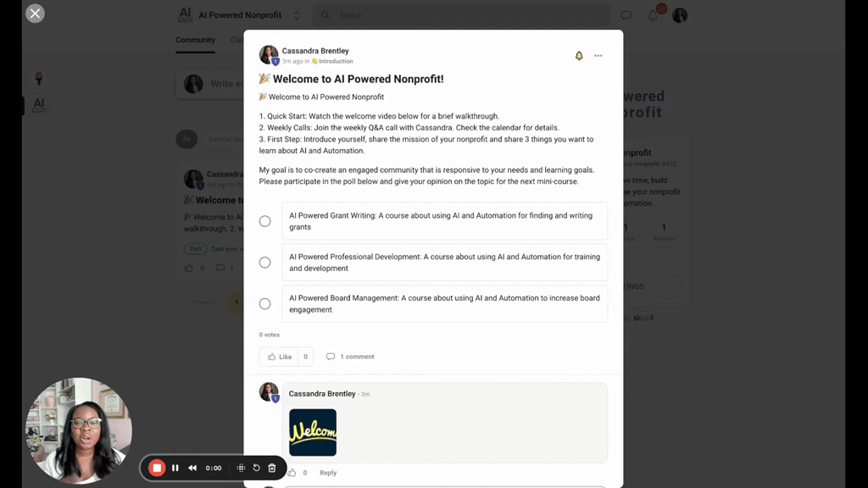This screenshot has width=868, height=488.
Task: Open the chat messages icon in the top bar
Action: click(x=626, y=15)
